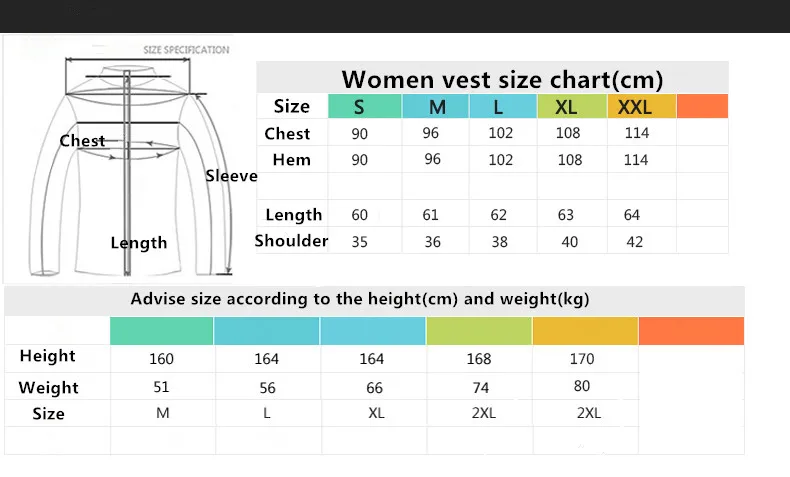
Task: Click yellow header cell above height 170
Action: 585,331
